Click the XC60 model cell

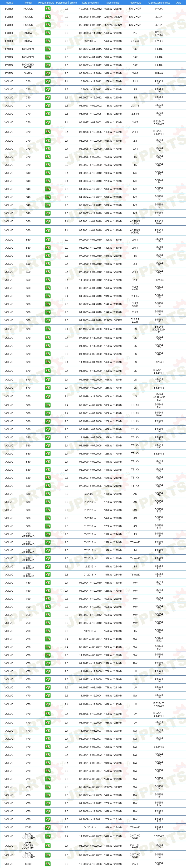coord(28,828)
